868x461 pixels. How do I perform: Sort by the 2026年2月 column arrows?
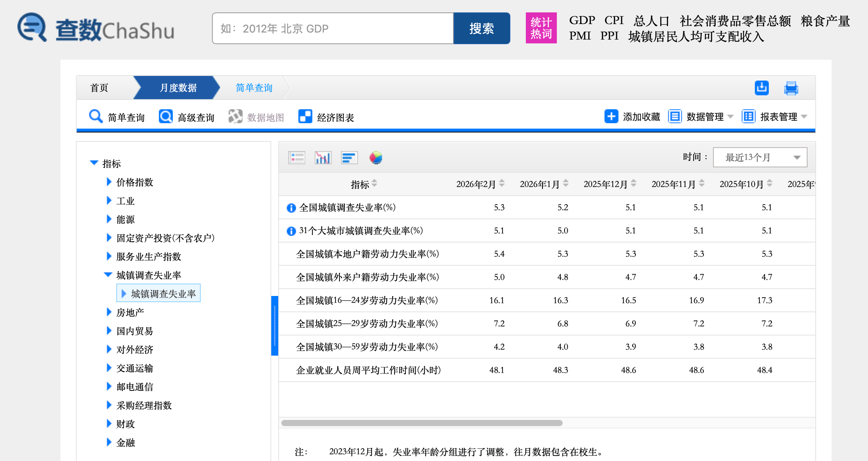(502, 183)
